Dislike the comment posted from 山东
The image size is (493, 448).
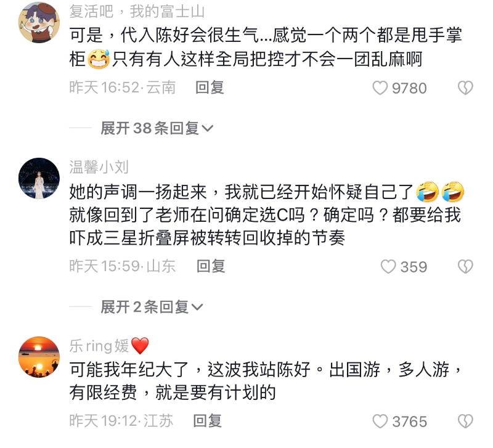click(x=465, y=267)
